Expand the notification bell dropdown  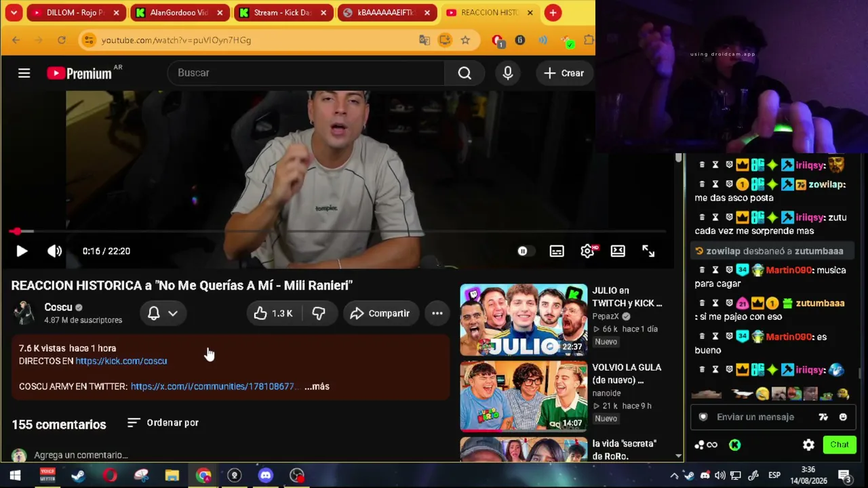163,313
